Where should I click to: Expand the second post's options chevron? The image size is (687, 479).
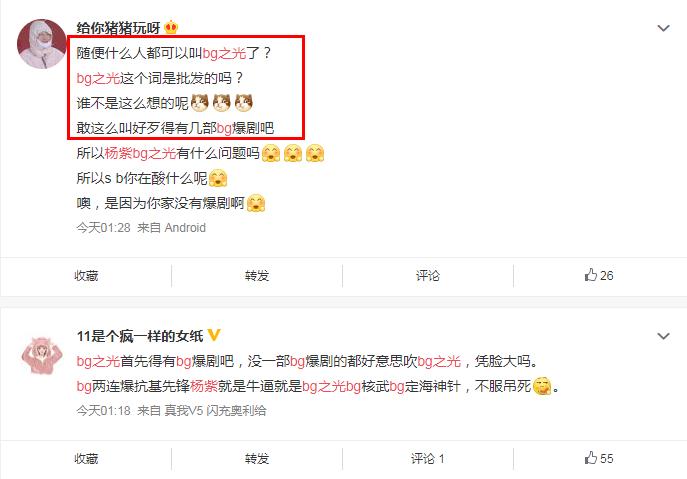point(663,336)
